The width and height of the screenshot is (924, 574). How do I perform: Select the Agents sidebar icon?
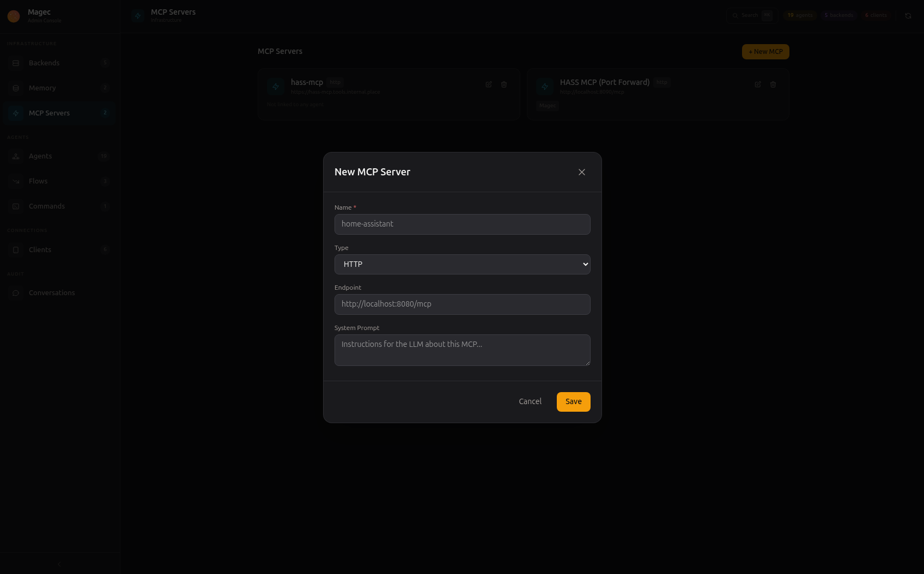15,156
